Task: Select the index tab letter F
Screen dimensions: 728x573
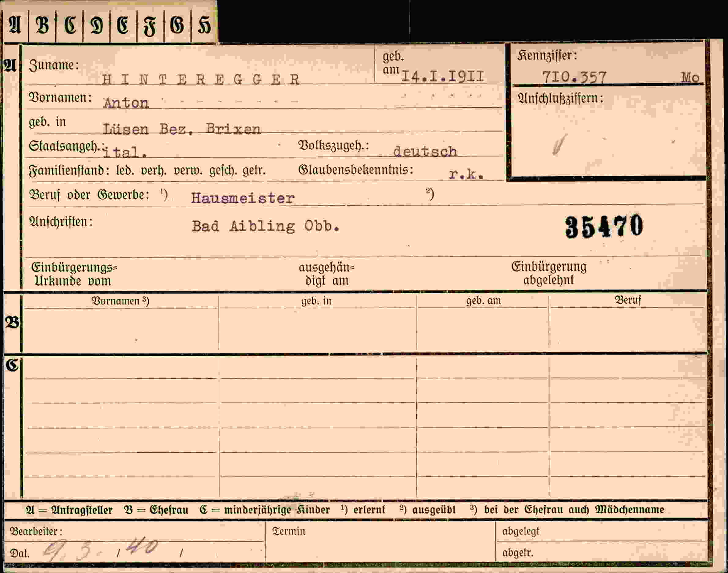Action: click(x=150, y=27)
